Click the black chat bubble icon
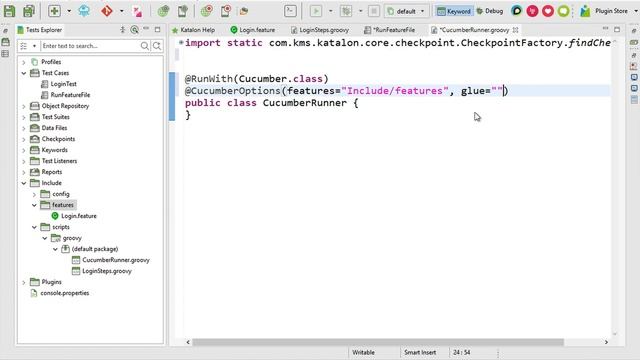640x360 pixels. 516,11
